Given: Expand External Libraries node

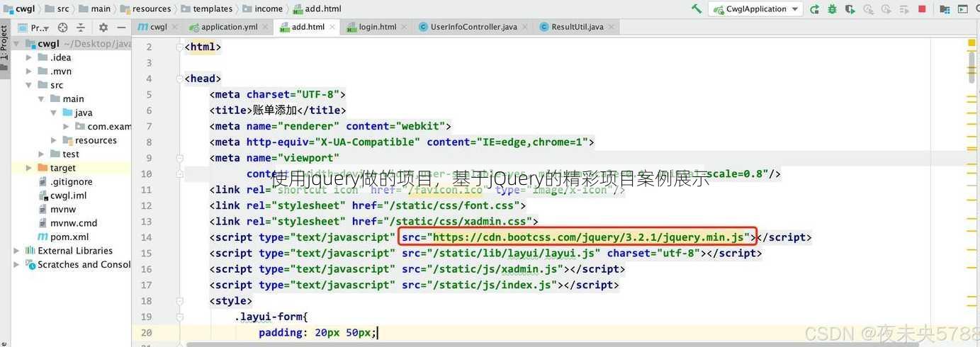Looking at the screenshot, I should [17, 251].
